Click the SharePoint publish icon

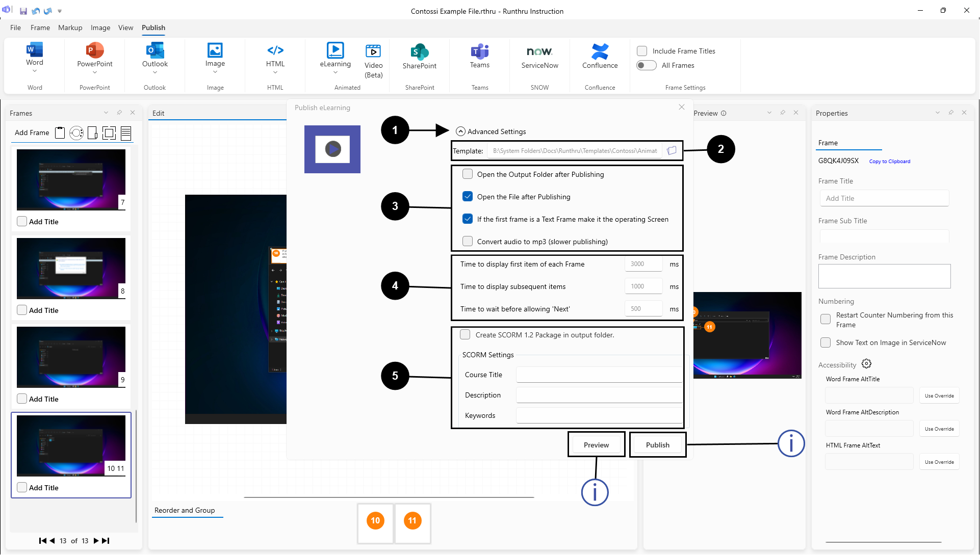pos(419,51)
